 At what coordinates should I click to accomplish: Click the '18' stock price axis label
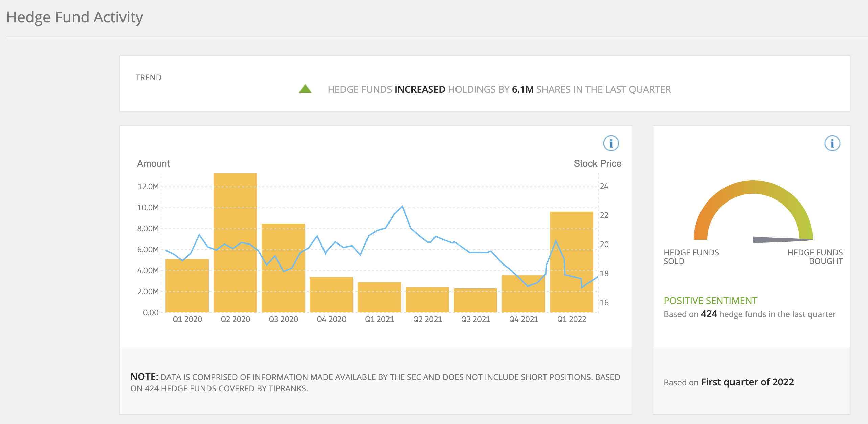[604, 274]
